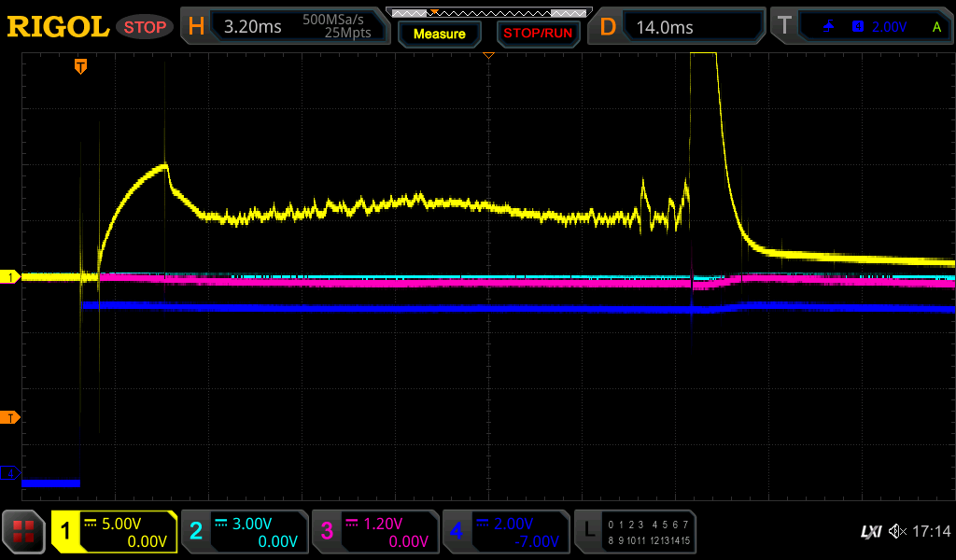This screenshot has width=956, height=560.
Task: Open the delay 14.0ms position setting
Action: coord(679,26)
